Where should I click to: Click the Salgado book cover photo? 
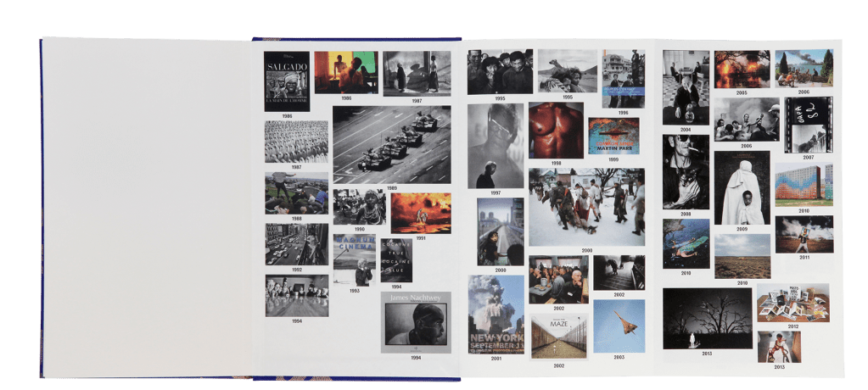click(286, 81)
